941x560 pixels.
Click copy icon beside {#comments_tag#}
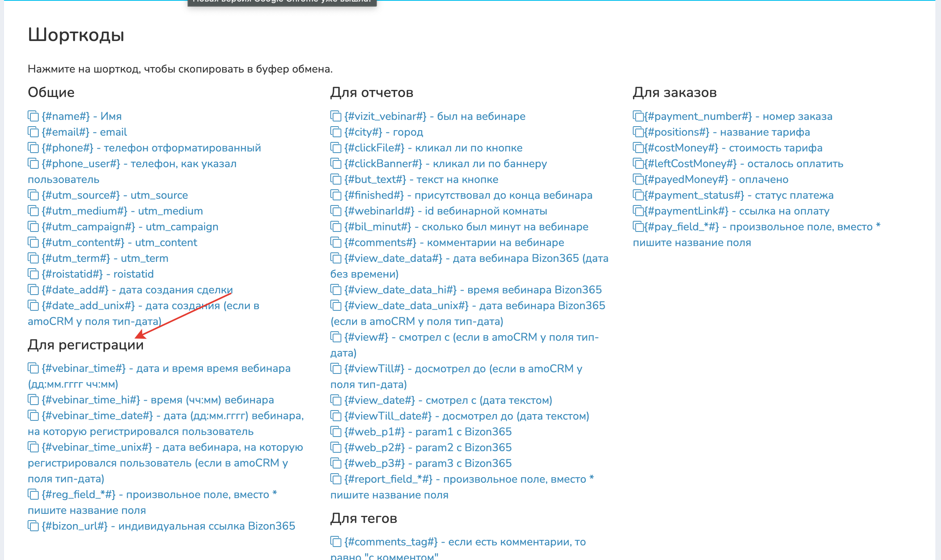pos(336,541)
